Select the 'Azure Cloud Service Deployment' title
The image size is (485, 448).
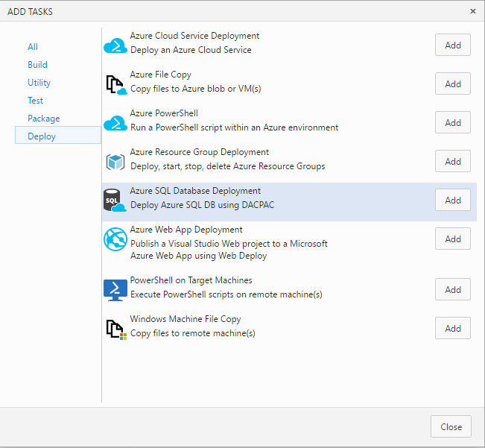click(x=194, y=36)
